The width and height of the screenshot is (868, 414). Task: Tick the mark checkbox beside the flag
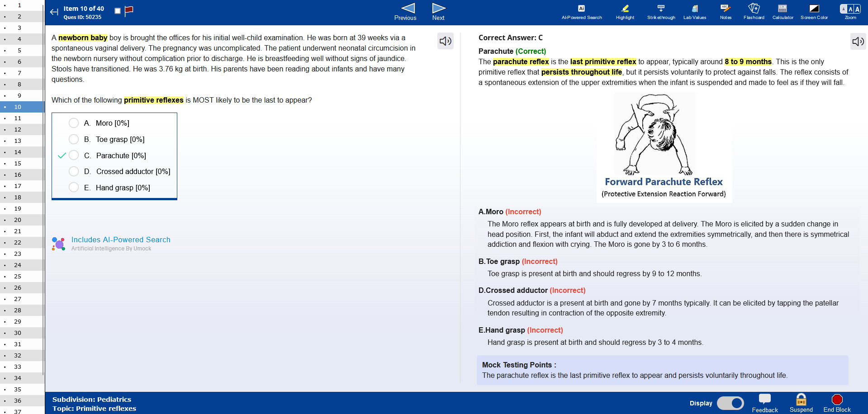click(118, 11)
